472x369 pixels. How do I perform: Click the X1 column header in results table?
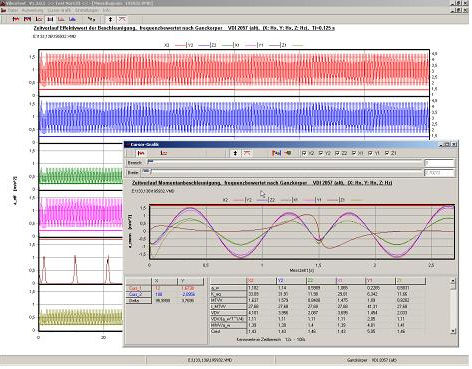351,281
